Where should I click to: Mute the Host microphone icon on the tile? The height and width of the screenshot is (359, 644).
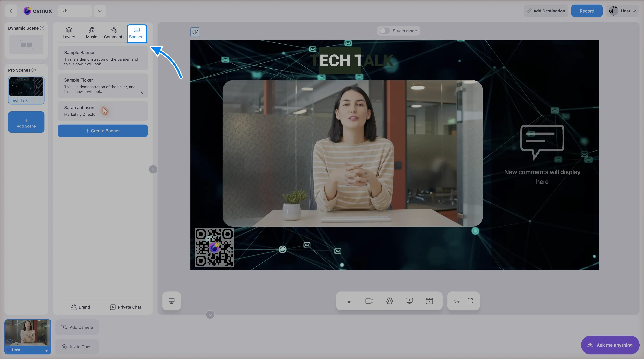tap(46, 350)
